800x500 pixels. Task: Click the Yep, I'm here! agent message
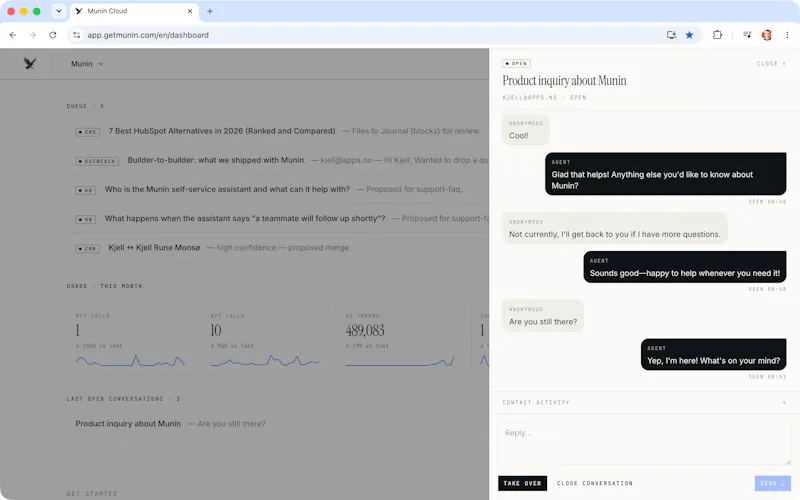[x=713, y=355]
